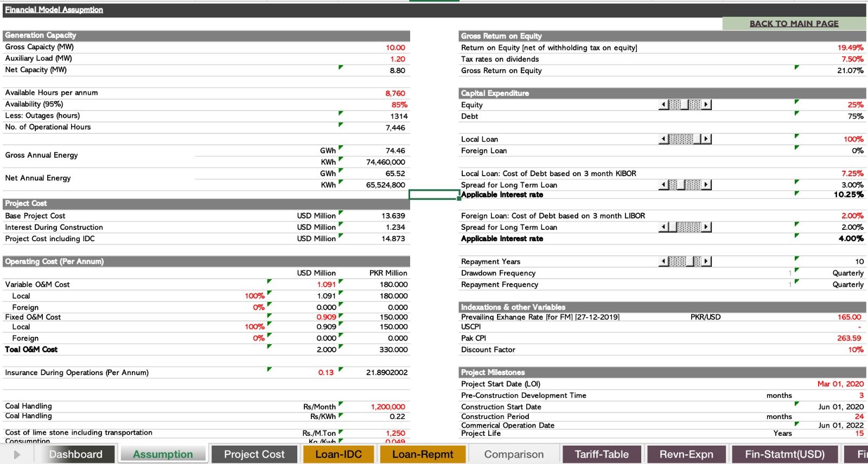The image size is (868, 464).
Task: Click the Indexations & other Variables header
Action: (x=662, y=307)
